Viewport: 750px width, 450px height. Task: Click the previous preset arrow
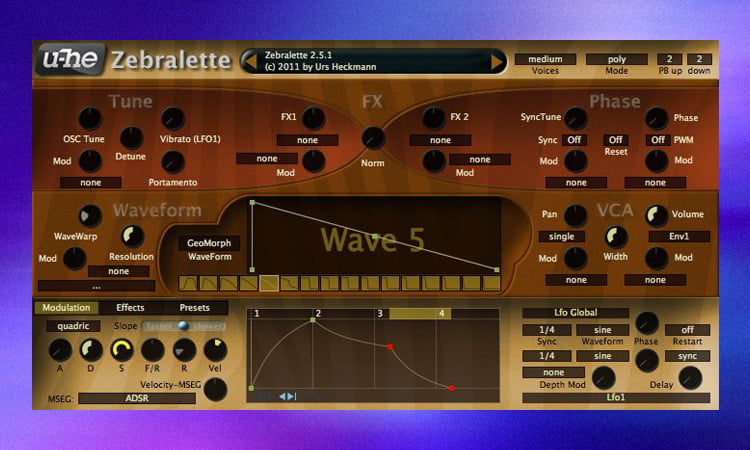click(x=250, y=62)
